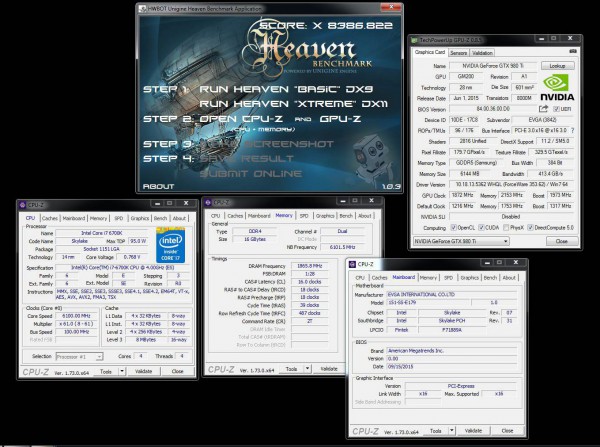The height and width of the screenshot is (447, 600).
Task: Open Graphics tab in CPU-Z Memory window
Action: click(x=325, y=216)
